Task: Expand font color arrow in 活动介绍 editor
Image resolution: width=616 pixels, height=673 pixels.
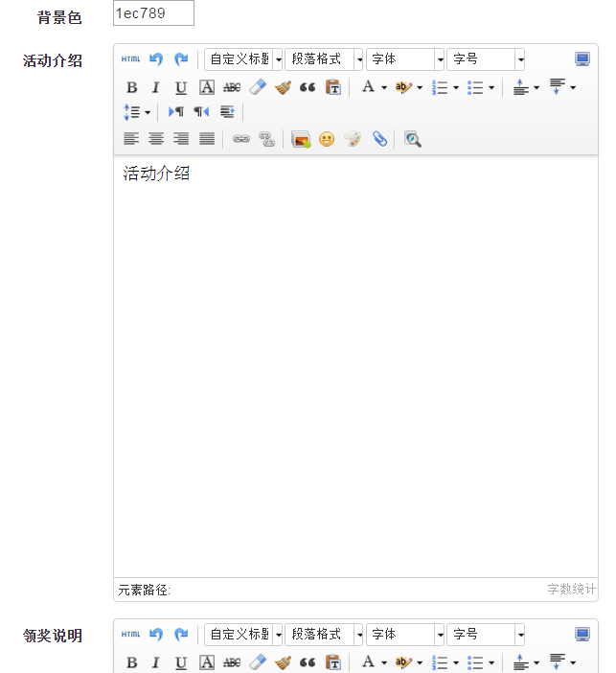Action: (384, 87)
